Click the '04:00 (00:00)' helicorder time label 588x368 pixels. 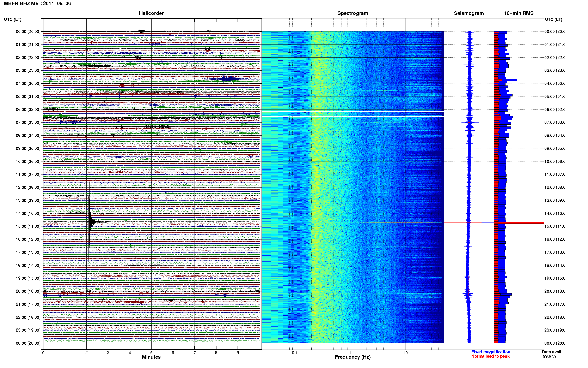tap(28, 83)
